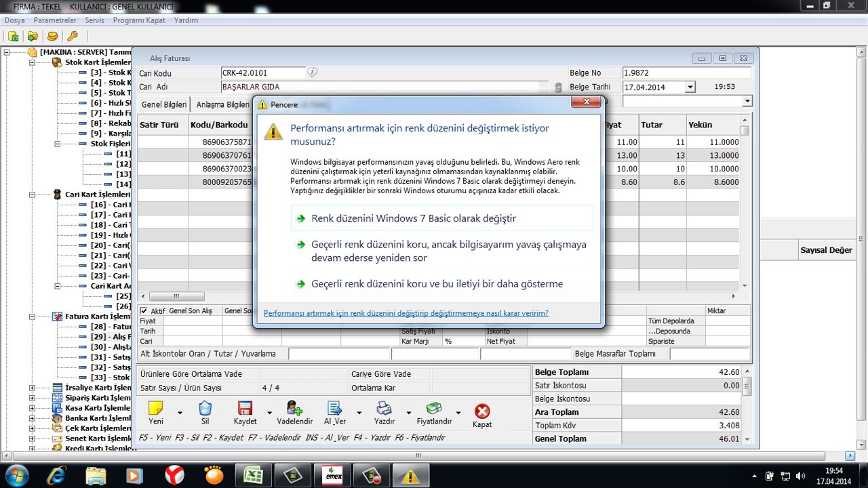Choose keep color scheme but ask again option
Screen dimensions: 868x488
tap(441, 251)
